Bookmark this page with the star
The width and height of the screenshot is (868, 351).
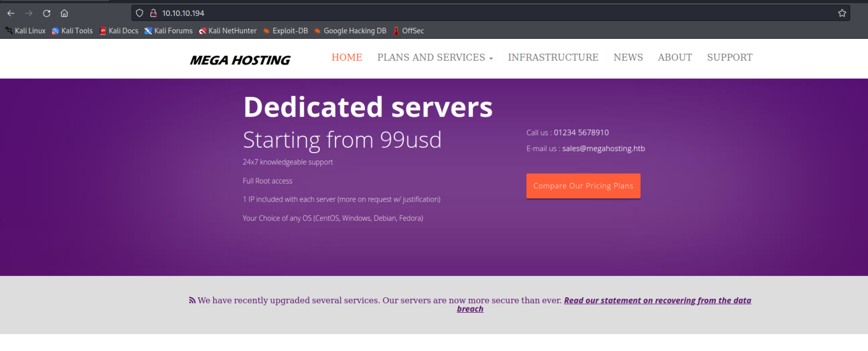click(x=842, y=13)
